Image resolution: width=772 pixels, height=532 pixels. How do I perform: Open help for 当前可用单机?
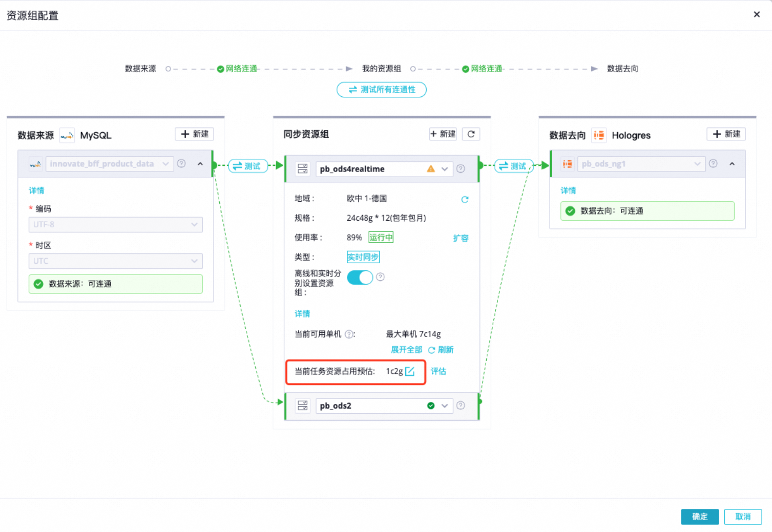coord(349,334)
